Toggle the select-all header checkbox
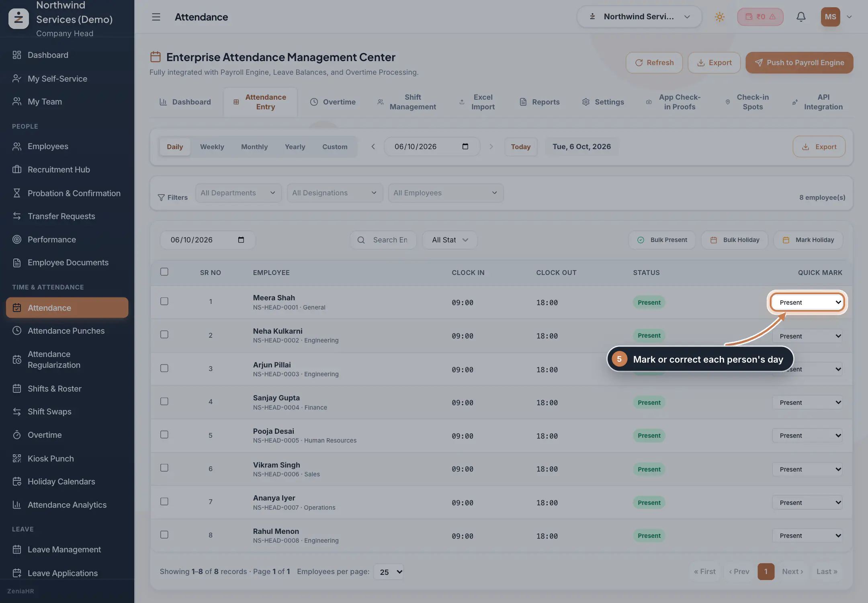The width and height of the screenshot is (868, 603). [164, 272]
